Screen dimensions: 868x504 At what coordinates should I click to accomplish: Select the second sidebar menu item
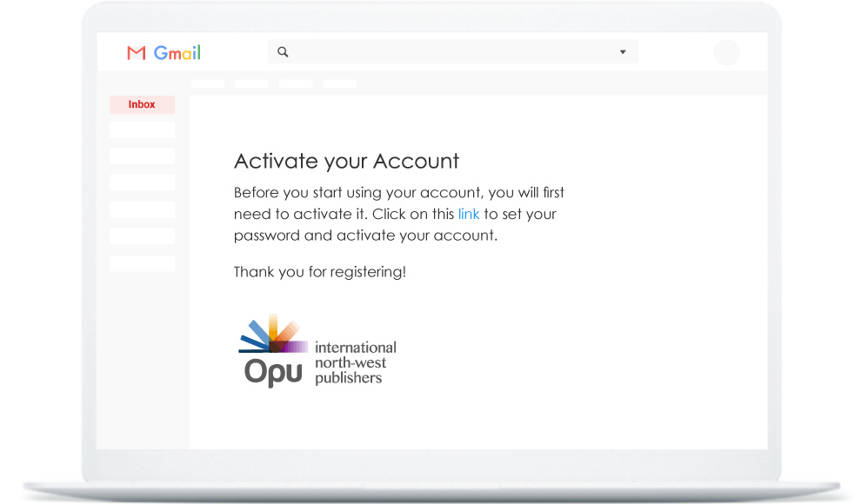pos(142,129)
